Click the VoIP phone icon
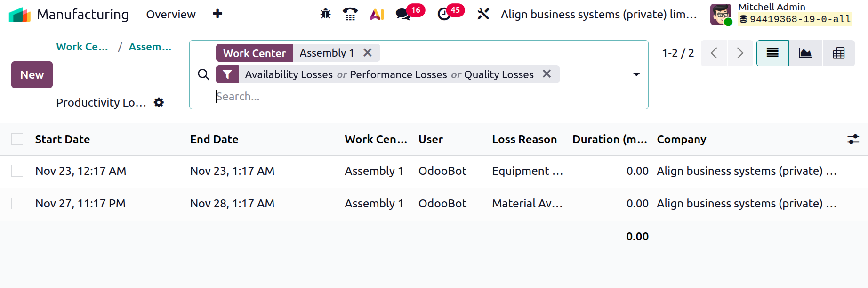The width and height of the screenshot is (868, 288). [x=350, y=14]
